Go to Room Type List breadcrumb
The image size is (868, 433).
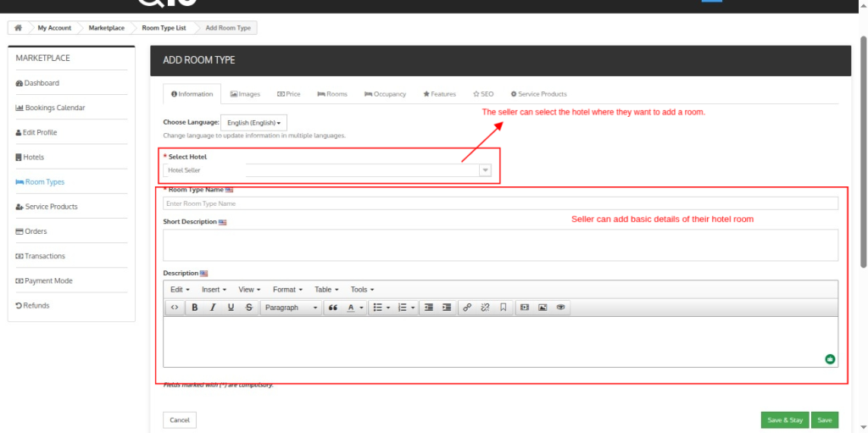pyautogui.click(x=164, y=28)
